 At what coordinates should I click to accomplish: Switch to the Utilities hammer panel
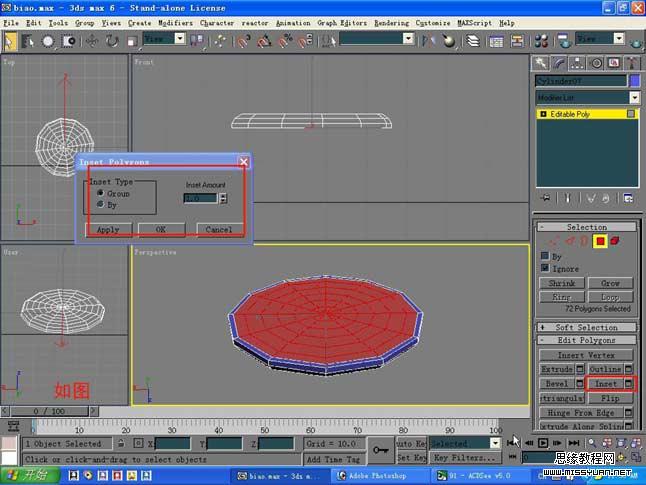click(632, 63)
